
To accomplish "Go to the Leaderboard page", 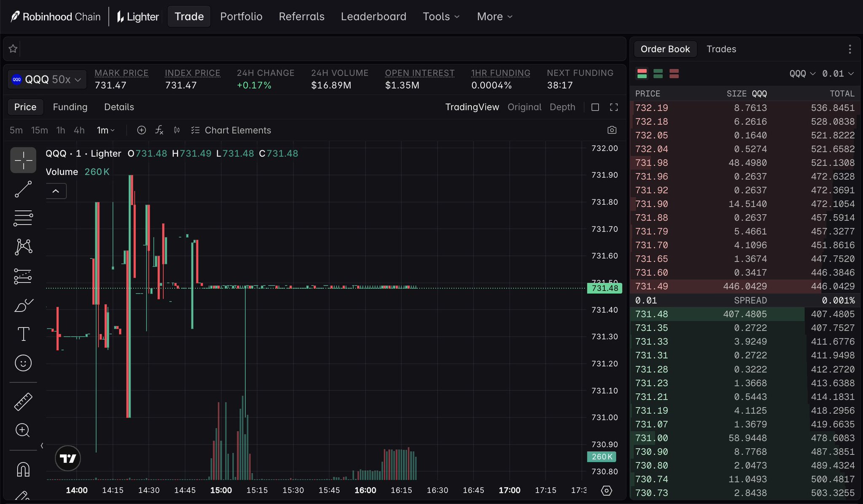I will tap(373, 16).
